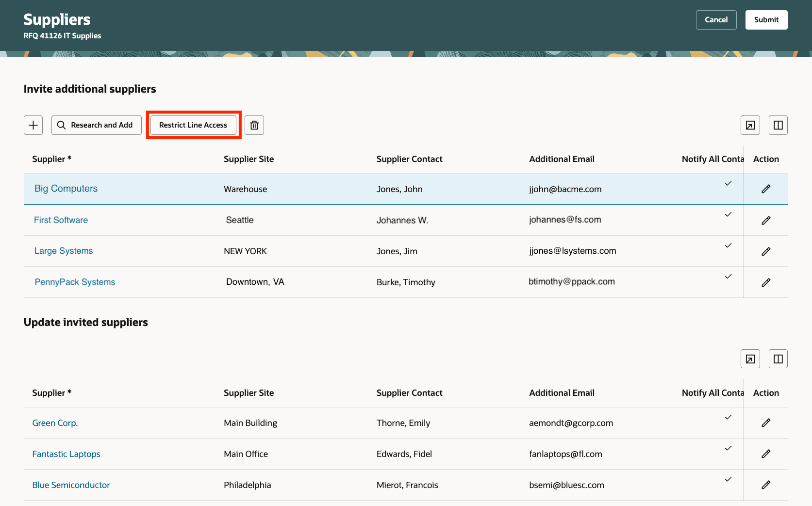Viewport: 812px width, 506px height.
Task: Select contact Johannes W.
Action: (402, 220)
